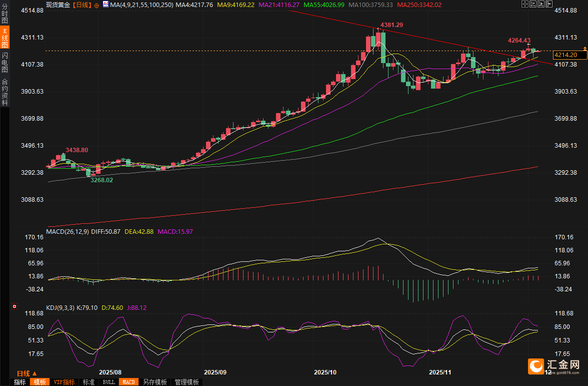
Task: Click the 4264.43 recent high label
Action: tap(519, 41)
